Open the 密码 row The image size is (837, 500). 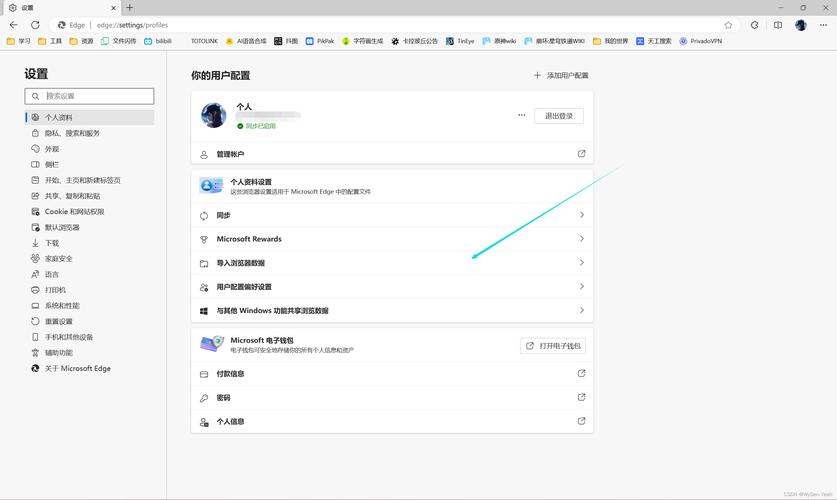pyautogui.click(x=392, y=398)
